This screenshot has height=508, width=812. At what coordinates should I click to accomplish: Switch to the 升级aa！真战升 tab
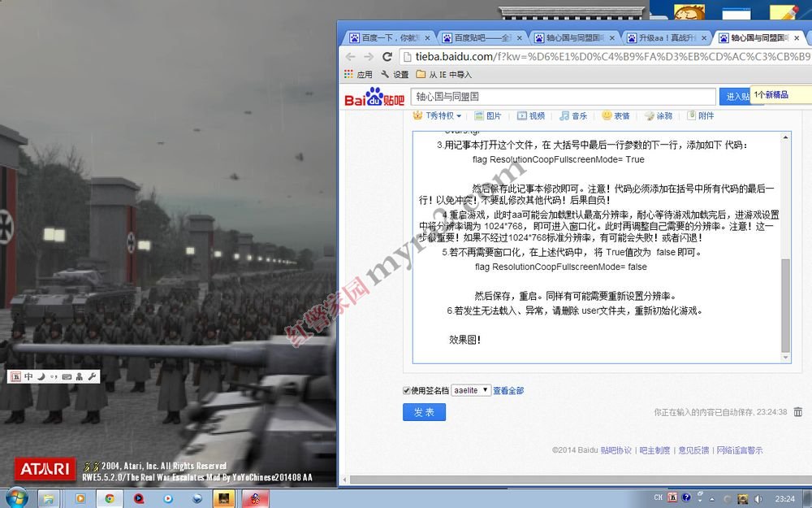click(667, 38)
